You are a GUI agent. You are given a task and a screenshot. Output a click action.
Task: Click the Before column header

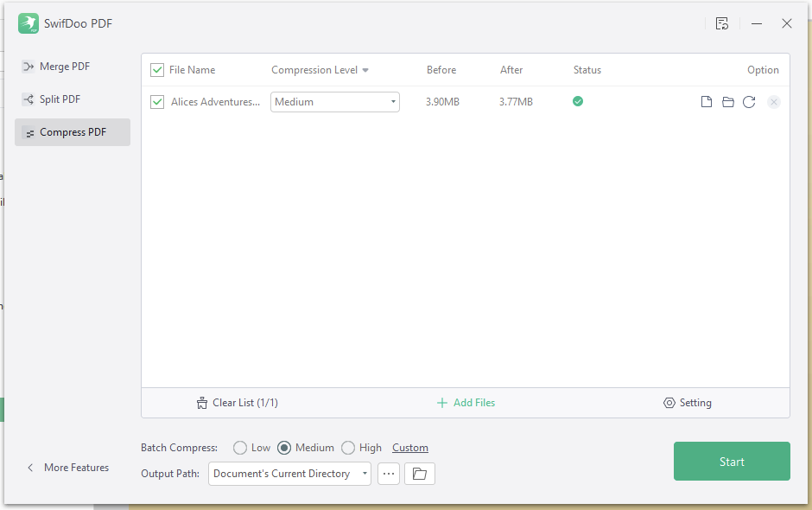tap(441, 70)
